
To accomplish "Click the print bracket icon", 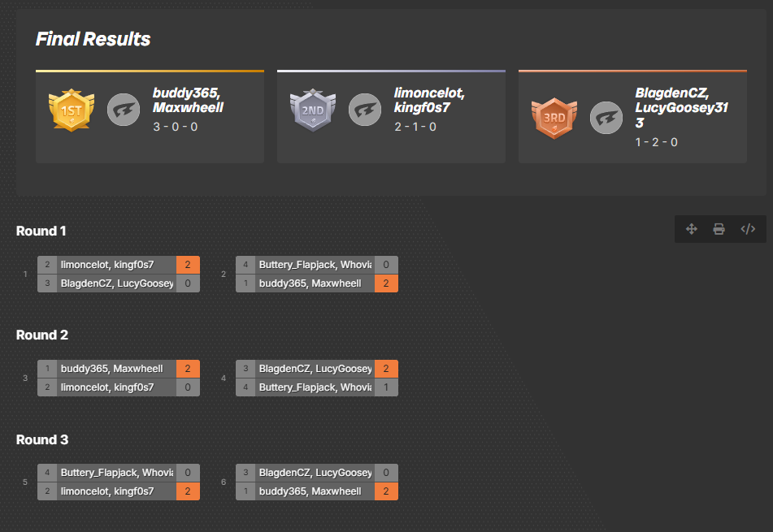I will click(719, 229).
